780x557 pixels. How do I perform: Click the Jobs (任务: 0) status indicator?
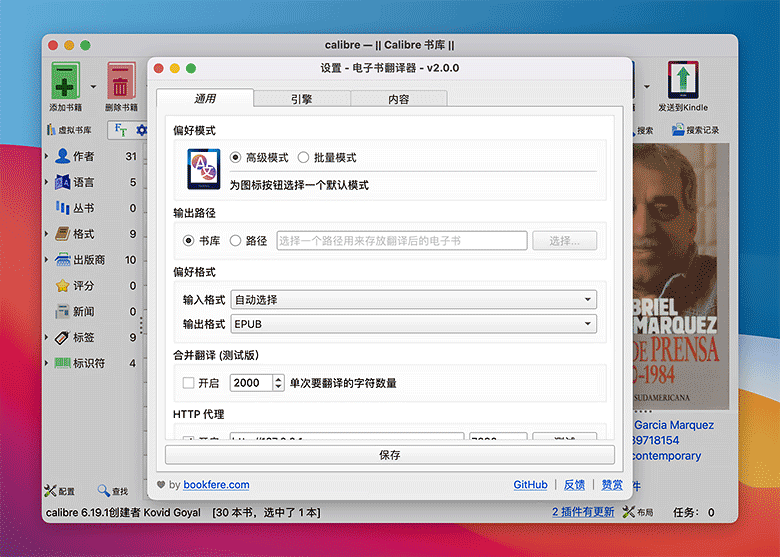(x=693, y=512)
